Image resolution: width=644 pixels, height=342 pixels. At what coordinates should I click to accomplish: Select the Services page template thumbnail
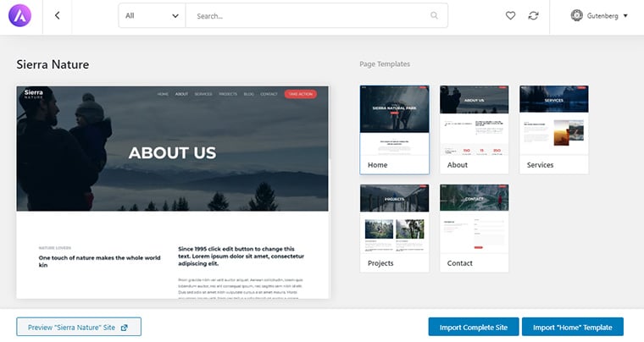click(x=553, y=130)
